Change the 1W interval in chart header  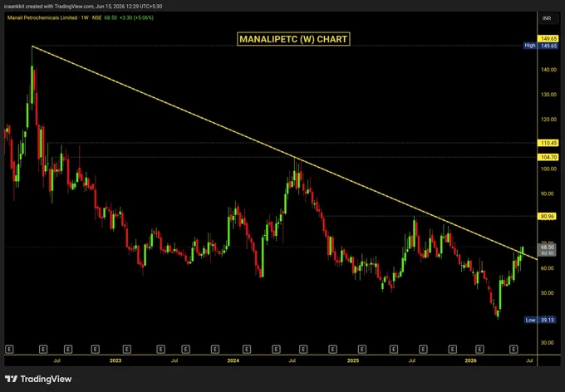click(85, 17)
